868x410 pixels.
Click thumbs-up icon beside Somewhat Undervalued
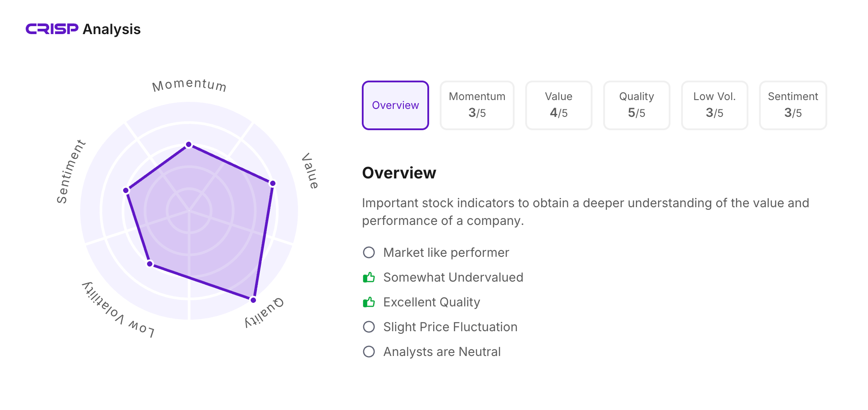(x=368, y=278)
